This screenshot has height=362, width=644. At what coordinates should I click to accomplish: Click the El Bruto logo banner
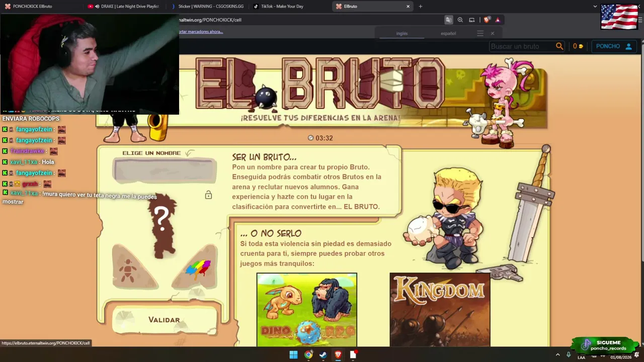tap(319, 83)
